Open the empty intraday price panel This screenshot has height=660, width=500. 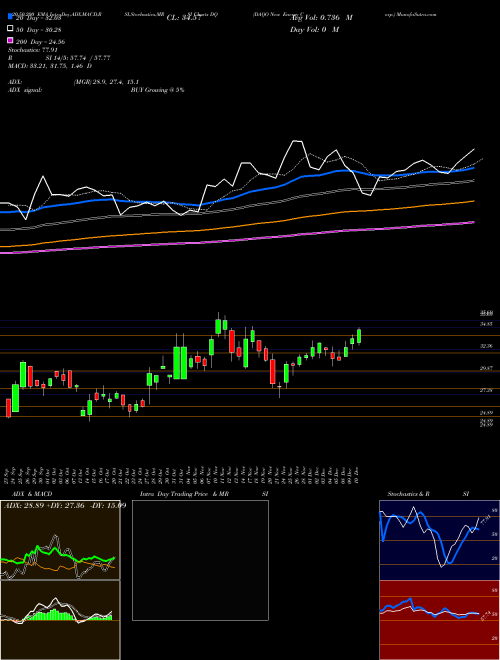tap(200, 560)
